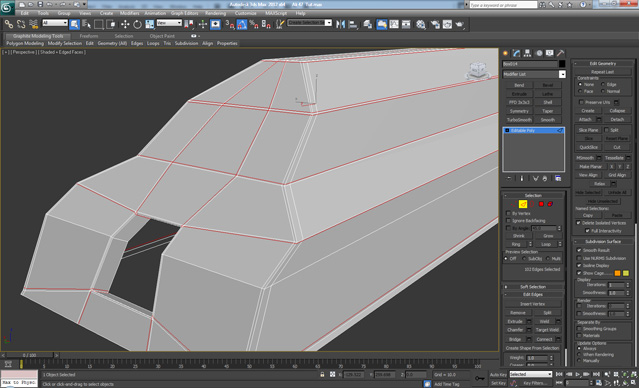Click the Select and Move tool icon
Viewport: 639px width, 388px height.
[125, 24]
